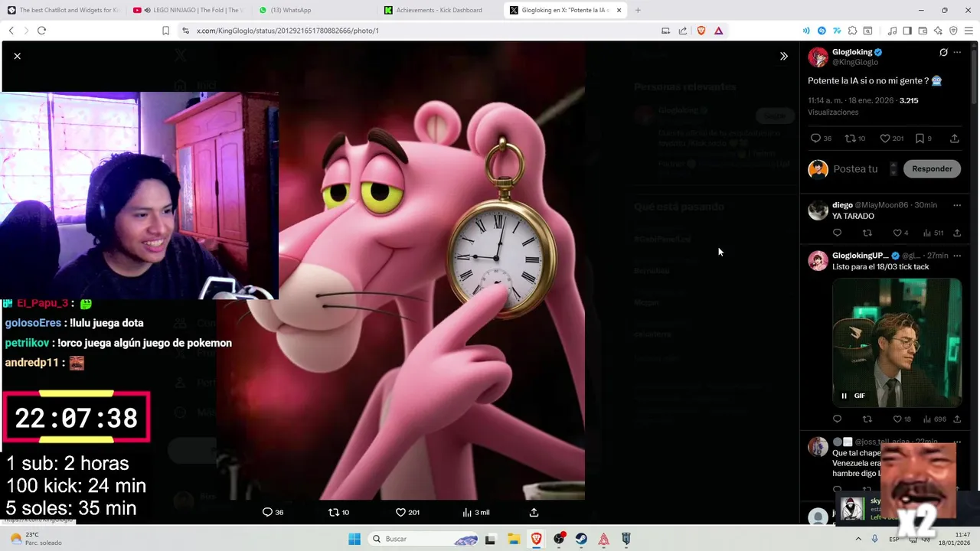This screenshot has width=980, height=551.
Task: Click the share icon on the main post in sidebar
Action: pos(955,139)
